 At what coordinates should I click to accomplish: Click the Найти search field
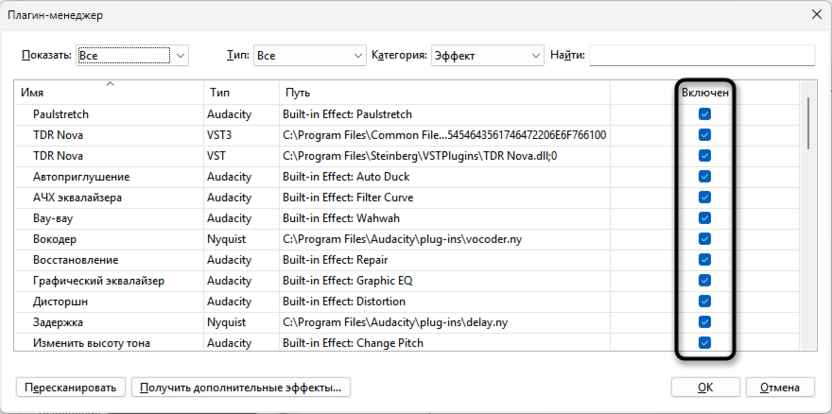[x=702, y=55]
